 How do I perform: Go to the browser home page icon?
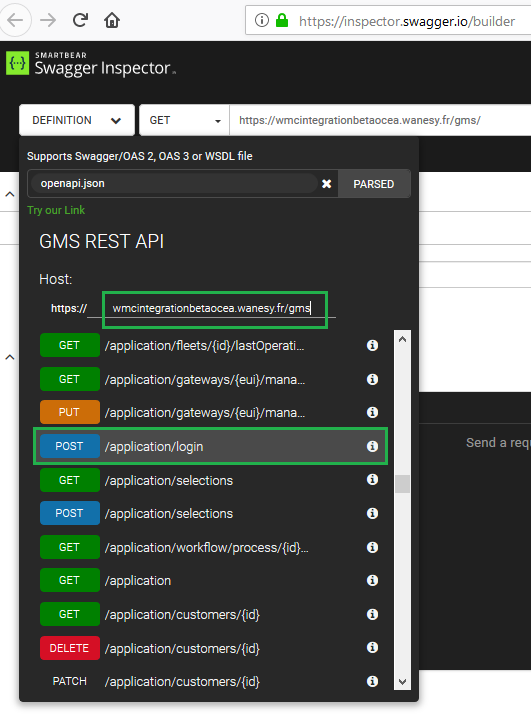[112, 20]
